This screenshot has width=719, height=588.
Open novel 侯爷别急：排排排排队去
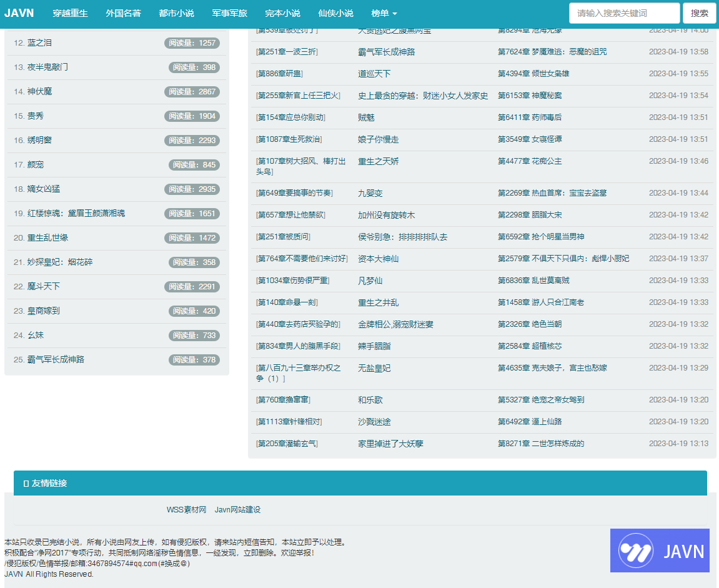point(403,237)
